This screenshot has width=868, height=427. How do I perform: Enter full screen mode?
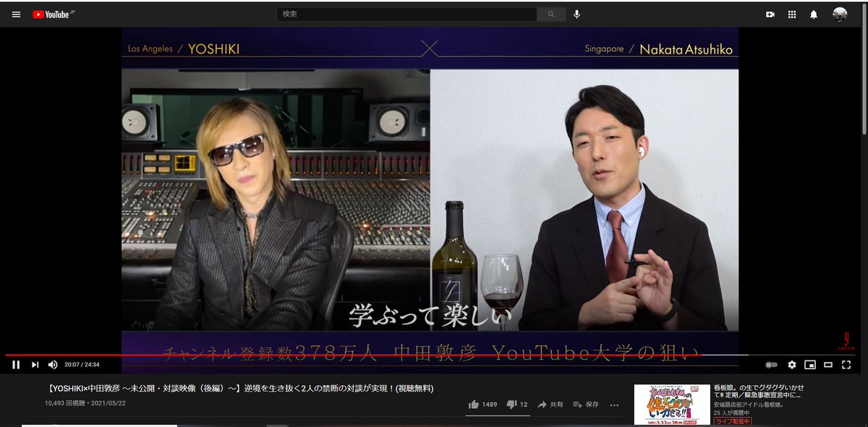point(846,365)
